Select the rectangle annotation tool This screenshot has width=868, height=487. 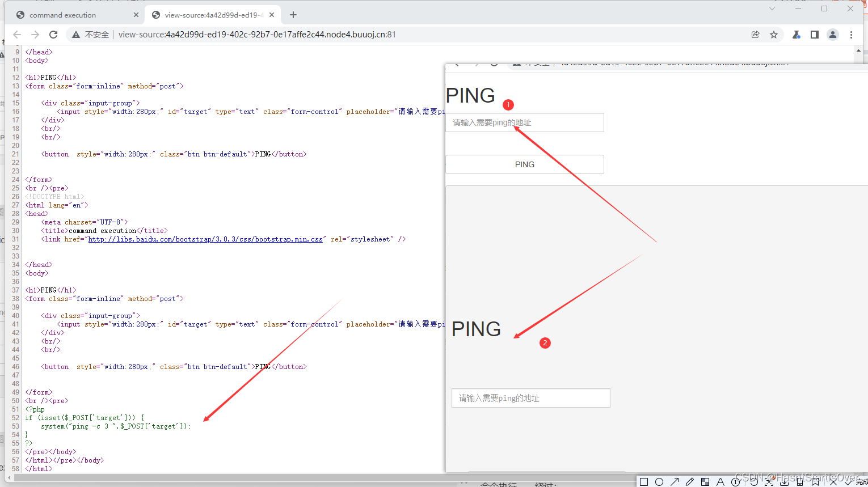point(644,482)
